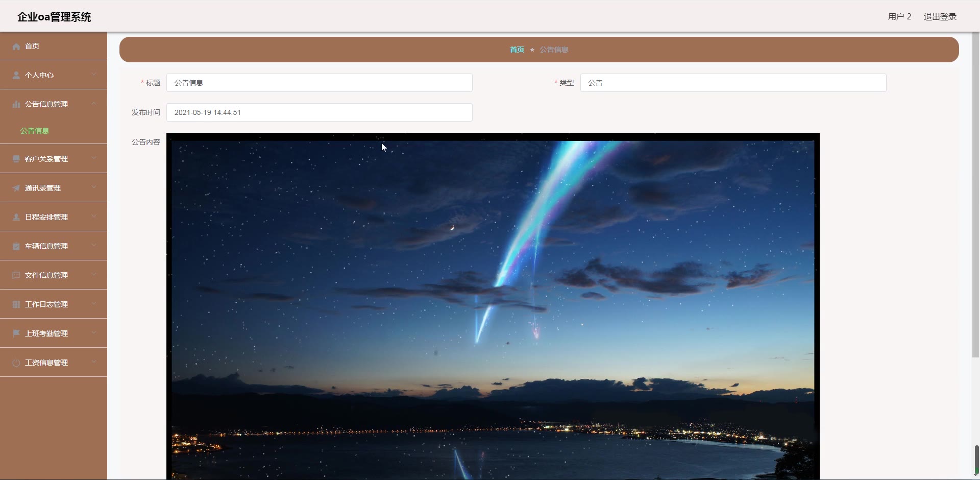Viewport: 980px width, 480px height.
Task: Expand the 工作日志管理 arrow
Action: tap(94, 304)
